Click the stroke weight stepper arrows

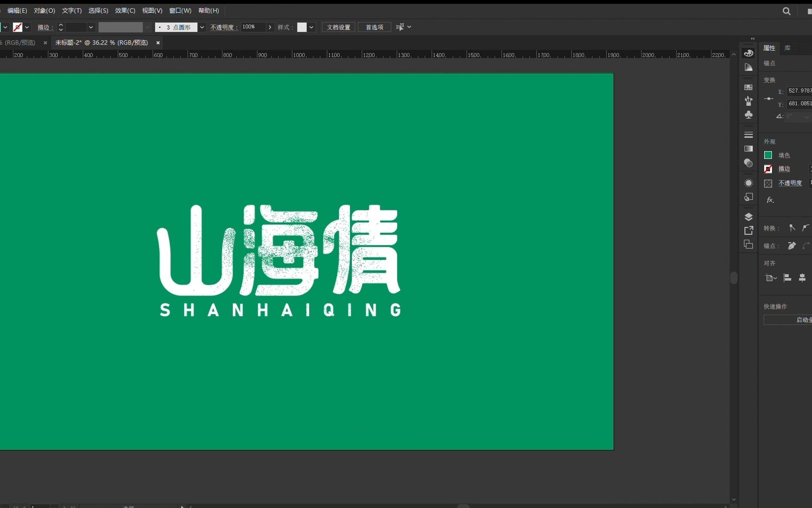61,27
